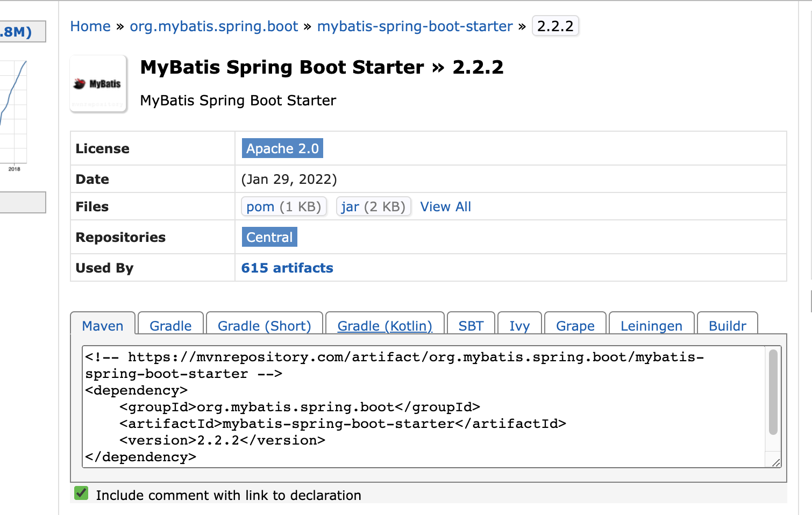Open the Maven tab
The image size is (812, 515).
(x=103, y=326)
